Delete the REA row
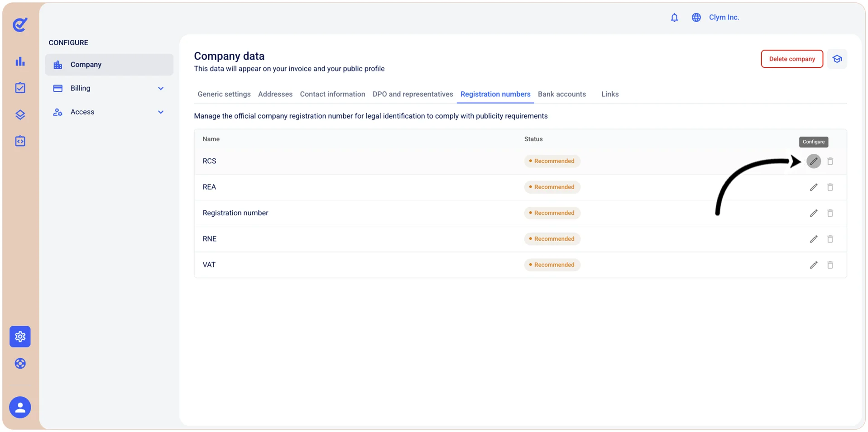Image resolution: width=868 pixels, height=432 pixels. (x=830, y=187)
